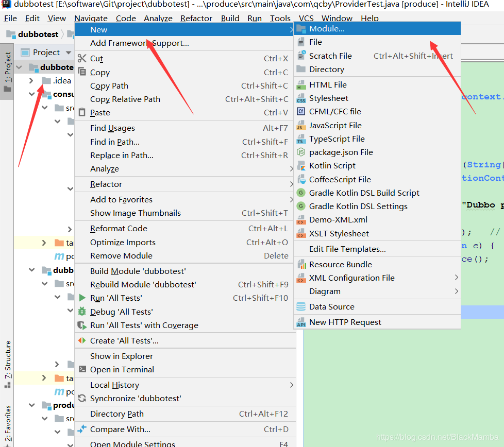The image size is (504, 447).
Task: Click the Kotlin Script icon
Action: [x=301, y=166]
